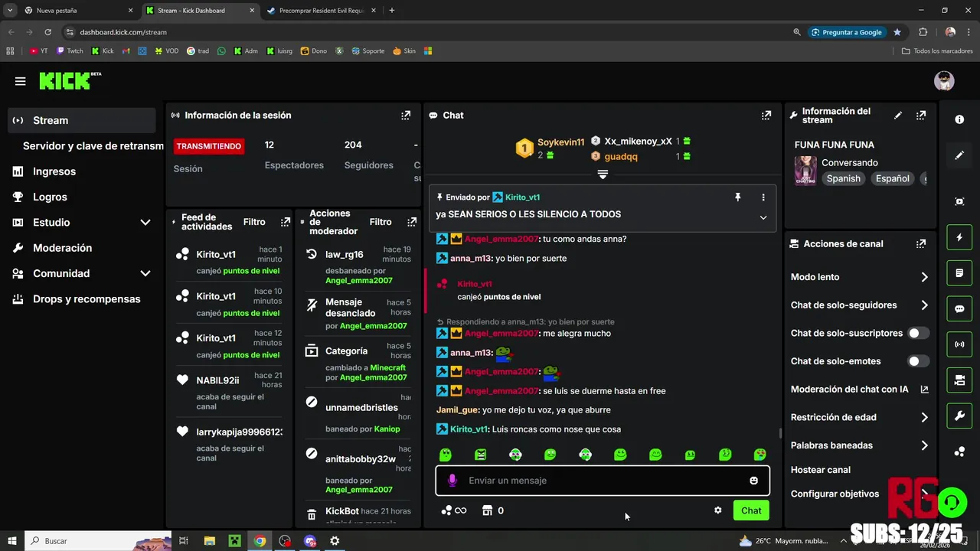Open the Windows Start menu

tap(12, 541)
